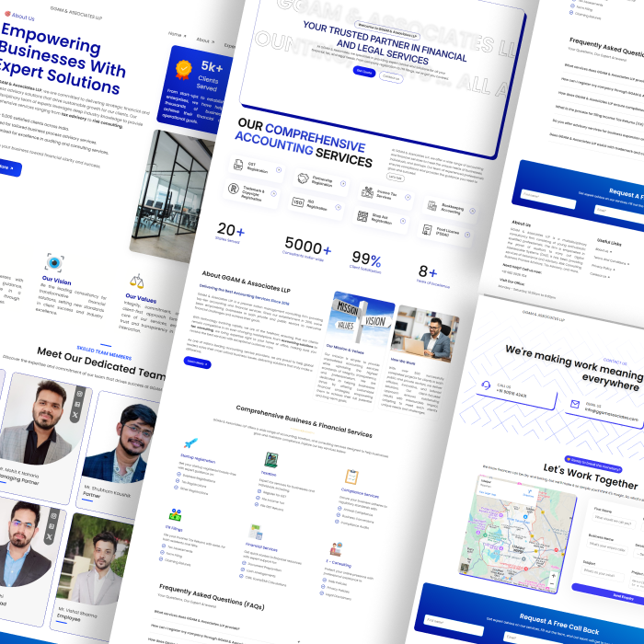Click the Partnership Registration handshake icon
Viewport: 644px width, 644px height.
pyautogui.click(x=303, y=178)
